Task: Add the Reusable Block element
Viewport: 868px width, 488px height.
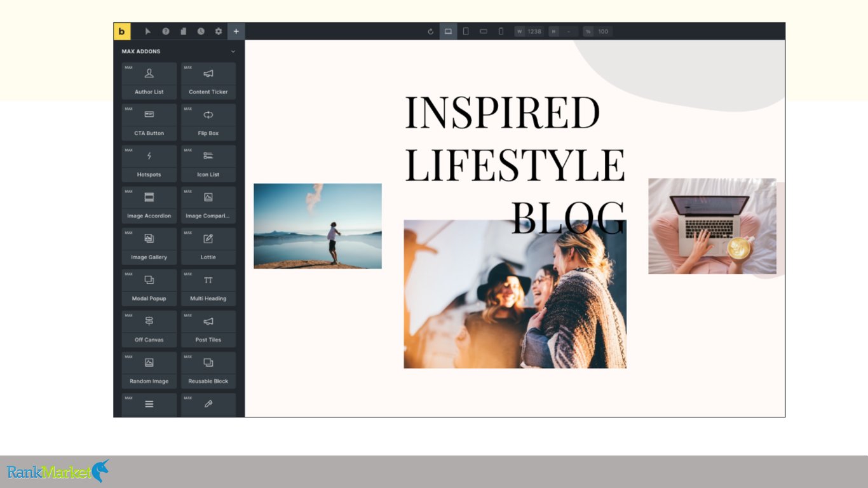Action: coord(208,370)
